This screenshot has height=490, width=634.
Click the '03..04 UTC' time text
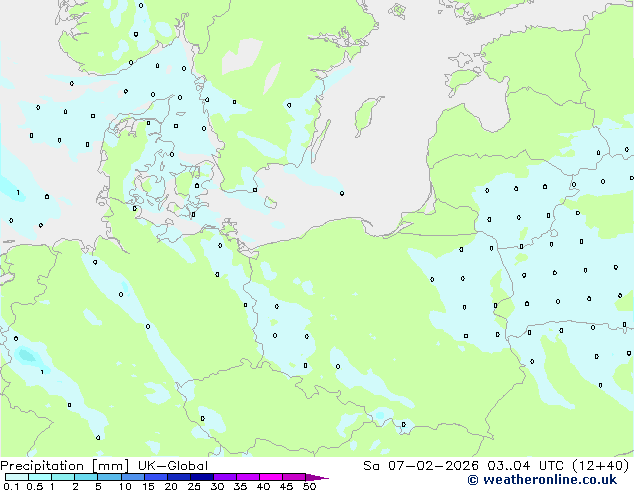coord(525,466)
